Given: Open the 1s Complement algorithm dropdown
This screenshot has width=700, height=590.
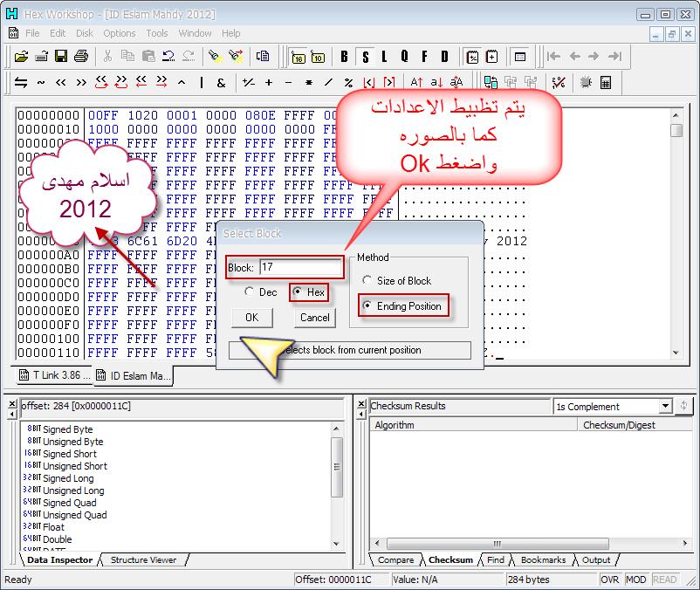Looking at the screenshot, I should (x=665, y=406).
